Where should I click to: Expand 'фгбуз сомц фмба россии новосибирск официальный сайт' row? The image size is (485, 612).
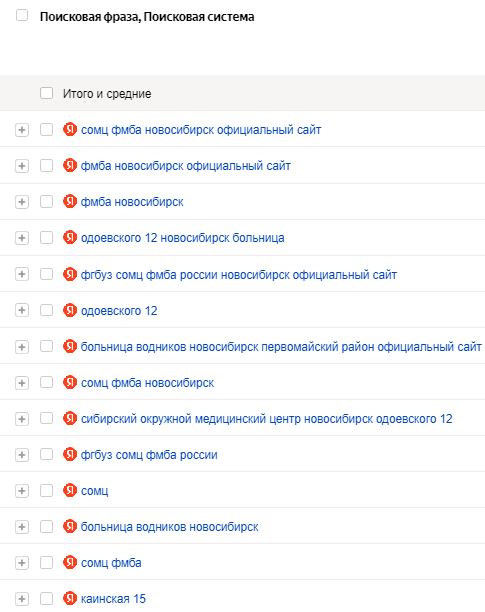22,274
